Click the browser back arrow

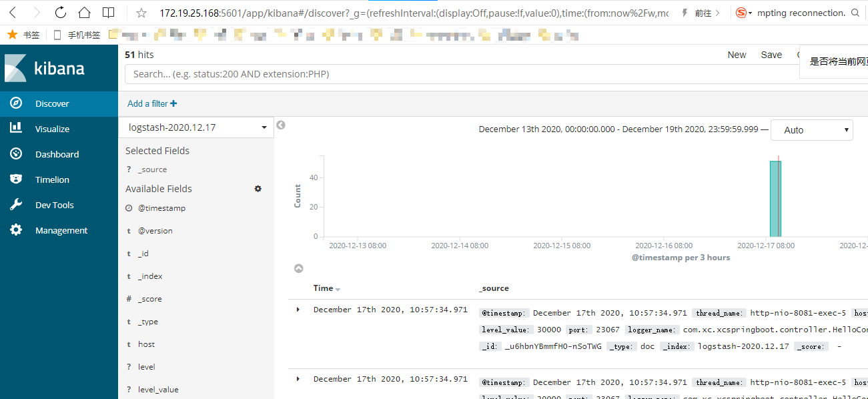(13, 13)
